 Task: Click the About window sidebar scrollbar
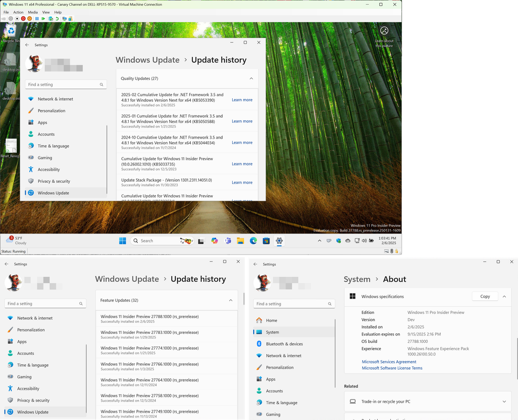coord(335,353)
